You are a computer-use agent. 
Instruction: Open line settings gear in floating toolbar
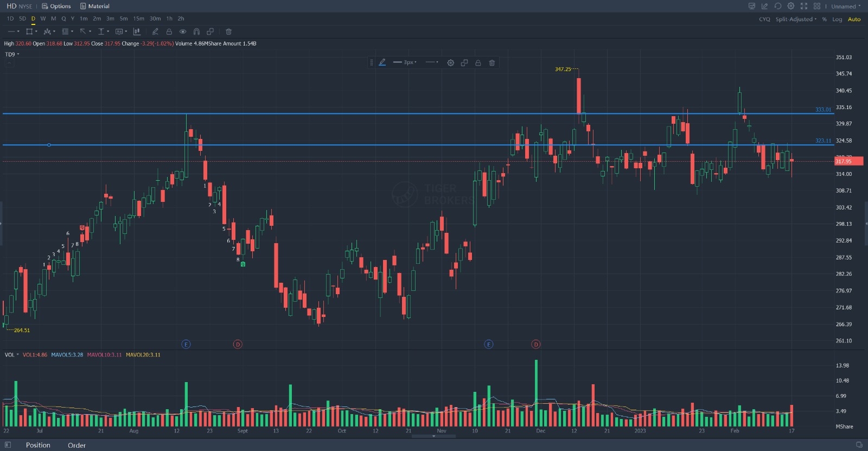450,62
